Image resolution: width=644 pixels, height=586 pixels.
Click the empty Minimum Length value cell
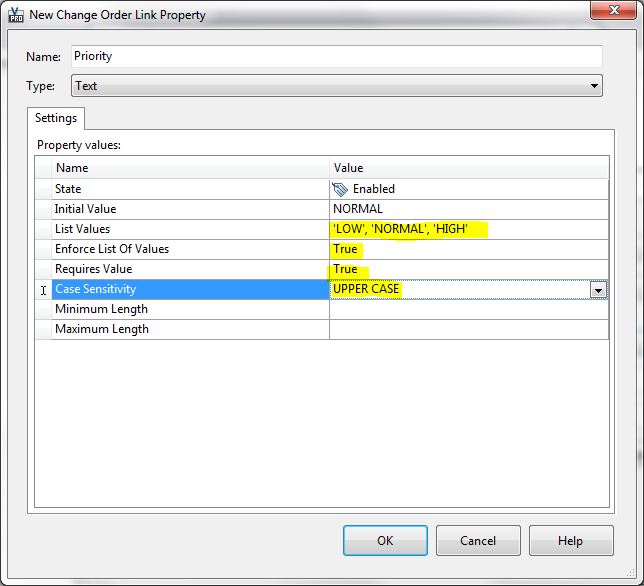click(x=469, y=309)
